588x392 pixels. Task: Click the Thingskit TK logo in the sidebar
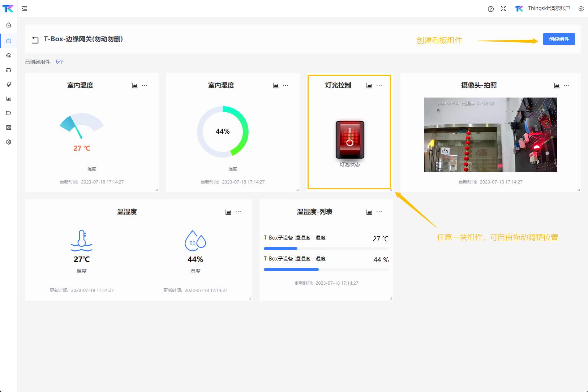[8, 8]
